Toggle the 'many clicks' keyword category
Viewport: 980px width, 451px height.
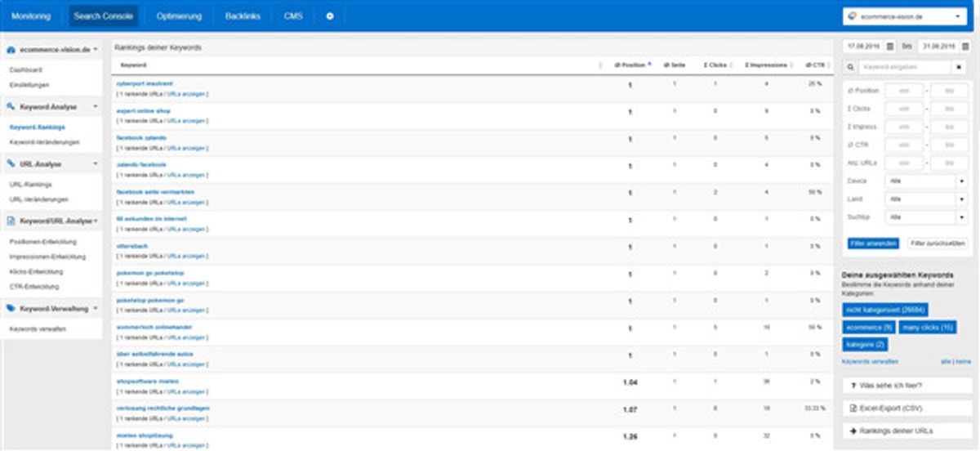928,327
